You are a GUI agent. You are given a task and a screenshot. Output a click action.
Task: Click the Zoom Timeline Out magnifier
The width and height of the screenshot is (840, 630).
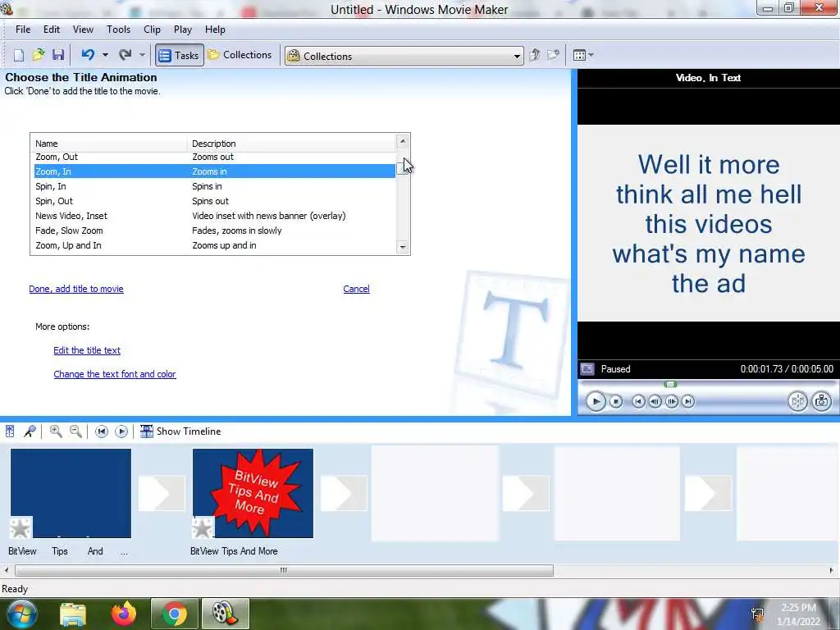coord(75,431)
